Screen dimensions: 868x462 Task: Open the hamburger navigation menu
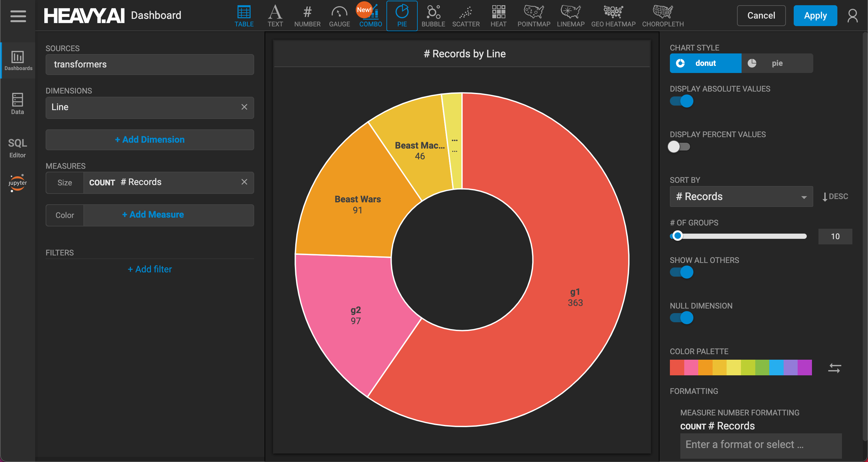click(18, 16)
